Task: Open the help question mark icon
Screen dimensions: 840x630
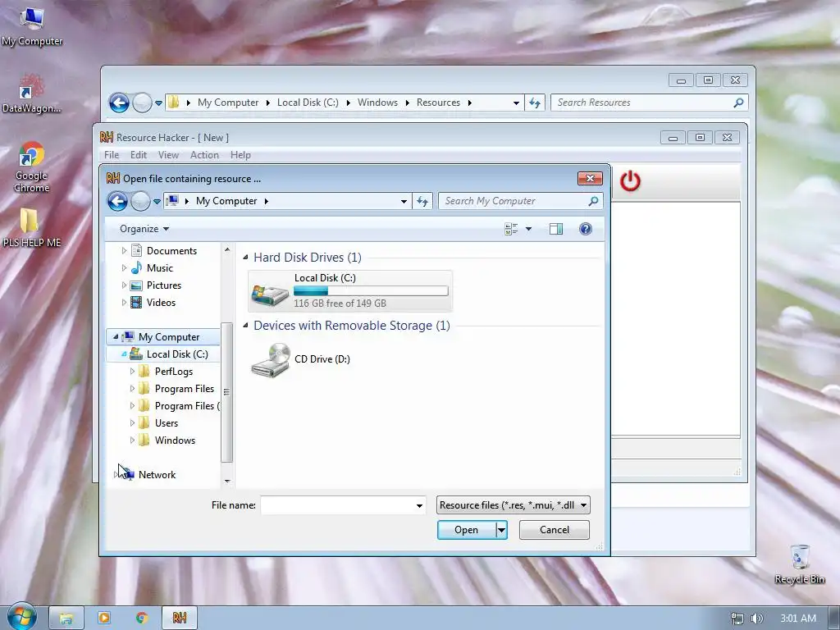Action: (586, 230)
